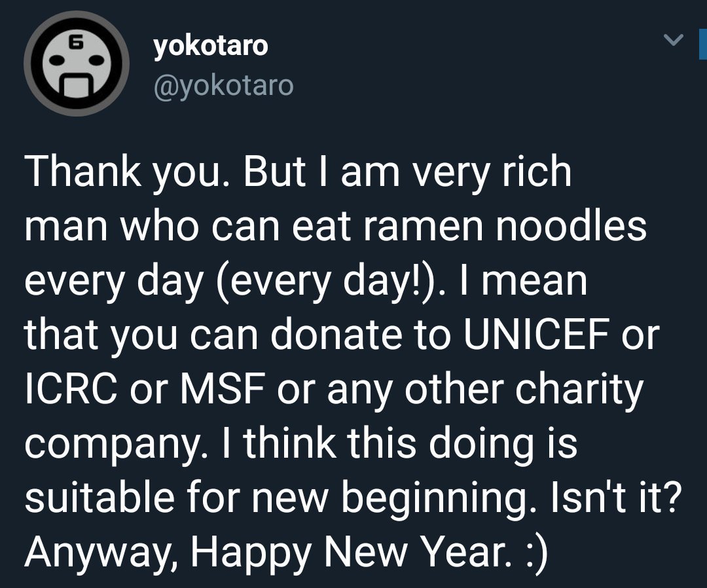Open yokotaro's round profile avatar
This screenshot has height=588, width=707.
pyautogui.click(x=77, y=64)
